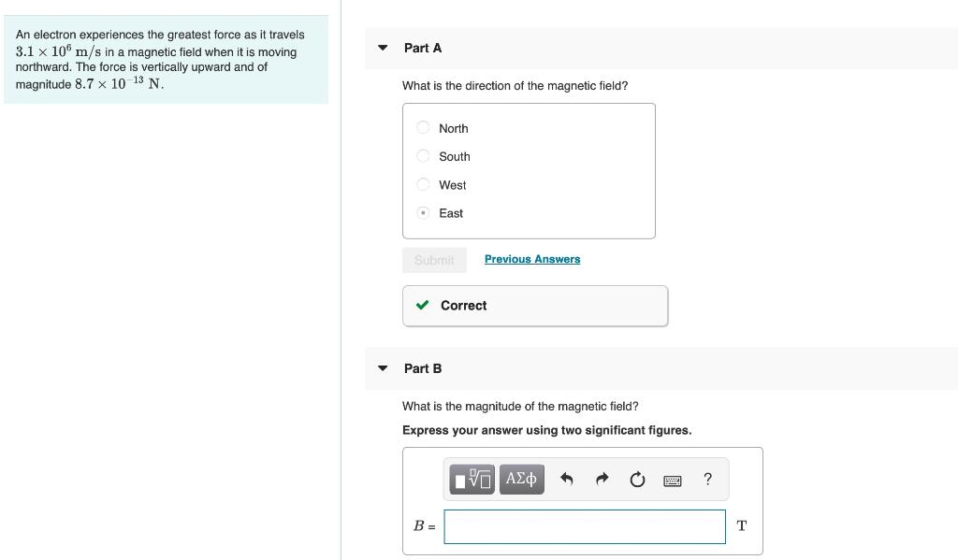
Task: Open the Previous Answers link
Action: click(x=532, y=259)
